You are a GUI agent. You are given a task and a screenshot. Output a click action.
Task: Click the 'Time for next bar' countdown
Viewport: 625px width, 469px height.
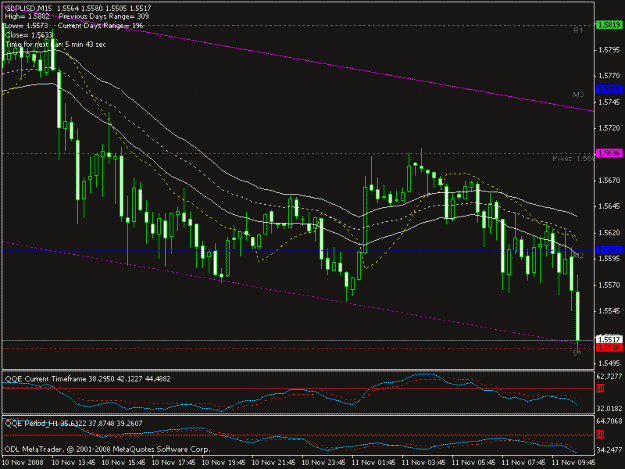pyautogui.click(x=55, y=44)
